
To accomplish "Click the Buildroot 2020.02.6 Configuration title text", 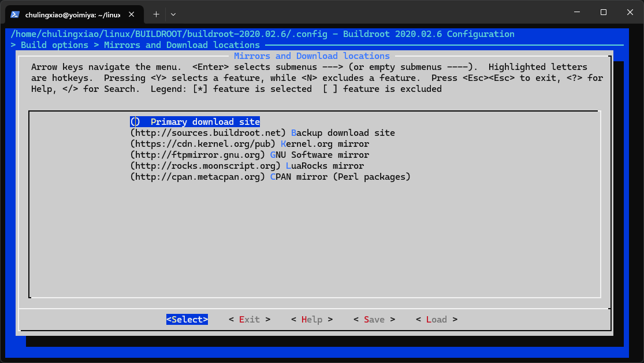I will click(x=429, y=34).
